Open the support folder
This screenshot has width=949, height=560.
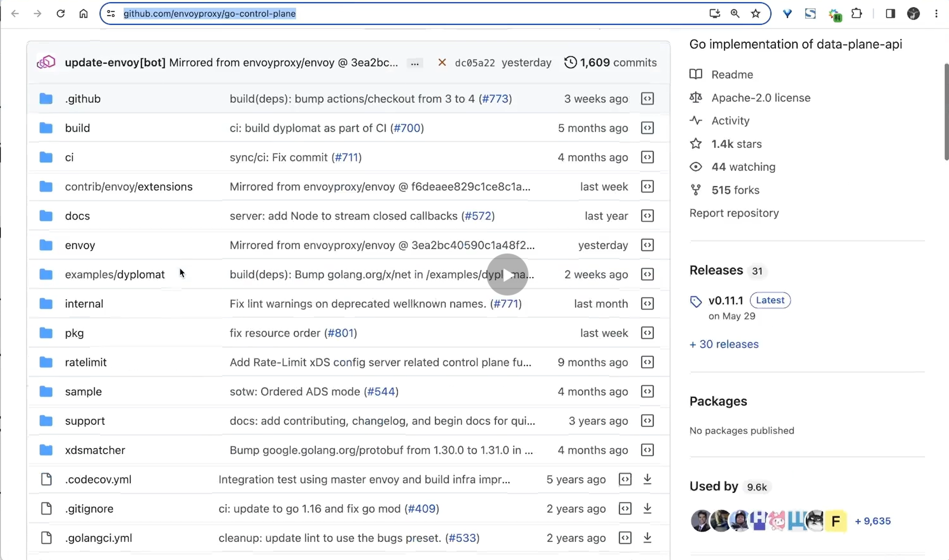85,421
